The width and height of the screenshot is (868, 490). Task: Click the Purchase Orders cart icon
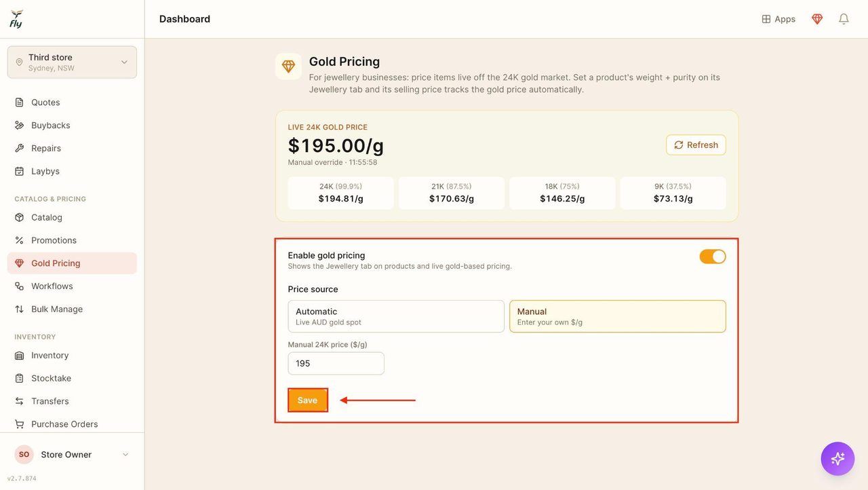coord(19,424)
